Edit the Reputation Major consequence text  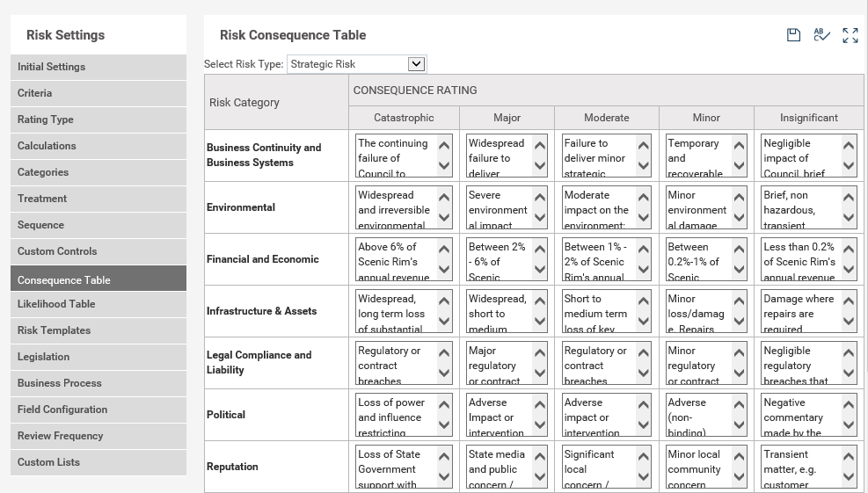498,467
